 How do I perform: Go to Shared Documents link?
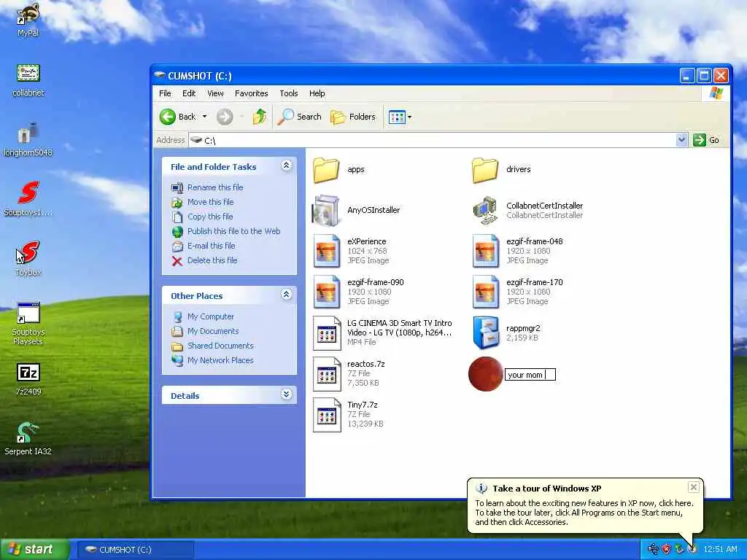(220, 346)
